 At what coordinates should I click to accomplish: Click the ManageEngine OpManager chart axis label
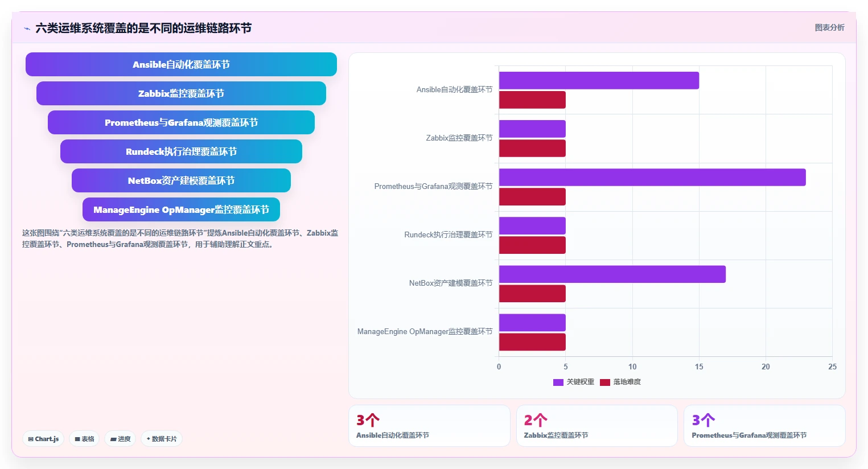(425, 331)
